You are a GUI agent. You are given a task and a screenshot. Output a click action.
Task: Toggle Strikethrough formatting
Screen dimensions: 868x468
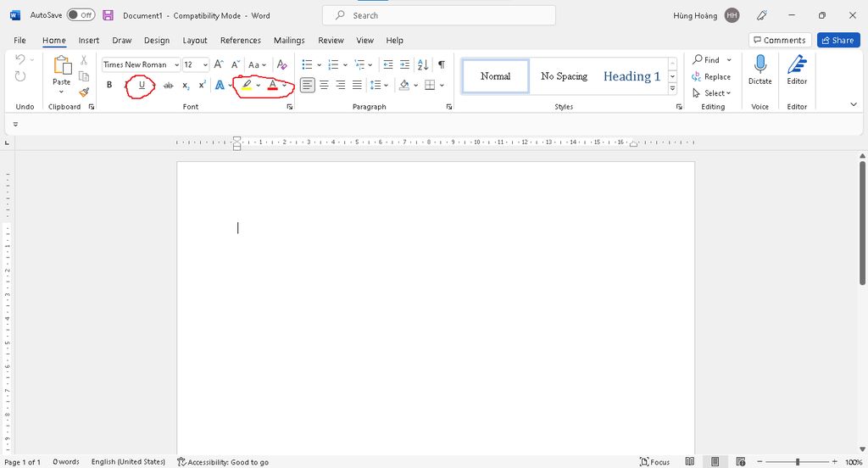[169, 86]
